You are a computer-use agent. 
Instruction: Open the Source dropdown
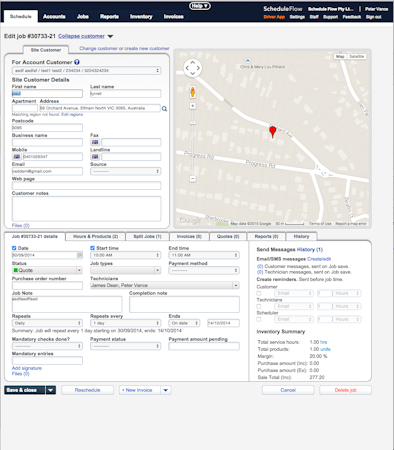(126, 171)
